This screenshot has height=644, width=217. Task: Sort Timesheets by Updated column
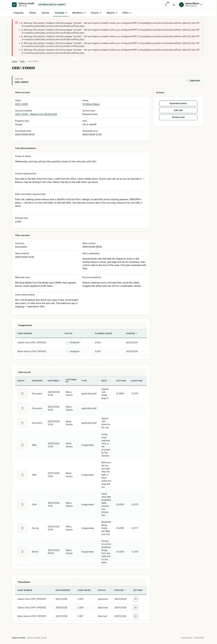tap(120, 590)
